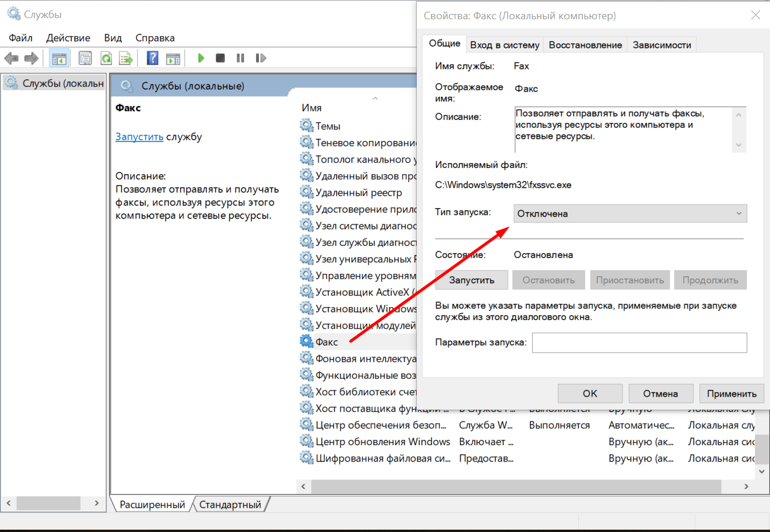Switch to Расширенный view tab

152,505
